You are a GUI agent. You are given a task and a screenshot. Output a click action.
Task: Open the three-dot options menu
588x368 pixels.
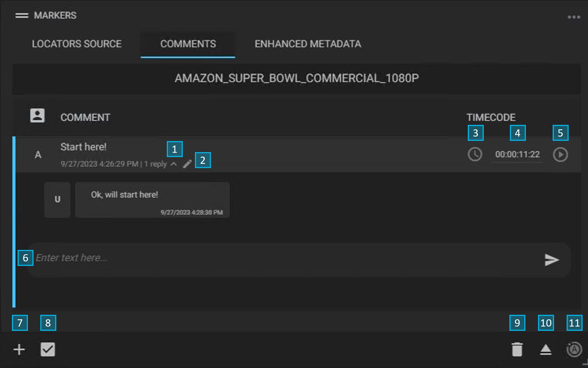(574, 17)
